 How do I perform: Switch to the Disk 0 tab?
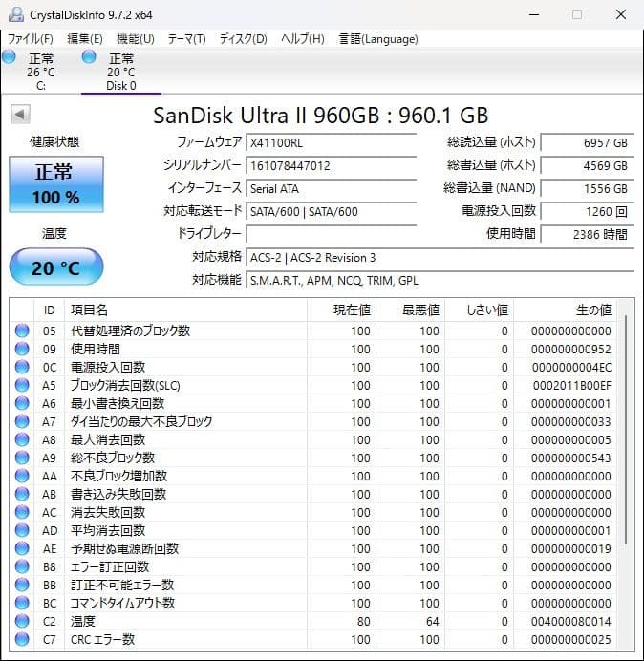[x=121, y=71]
